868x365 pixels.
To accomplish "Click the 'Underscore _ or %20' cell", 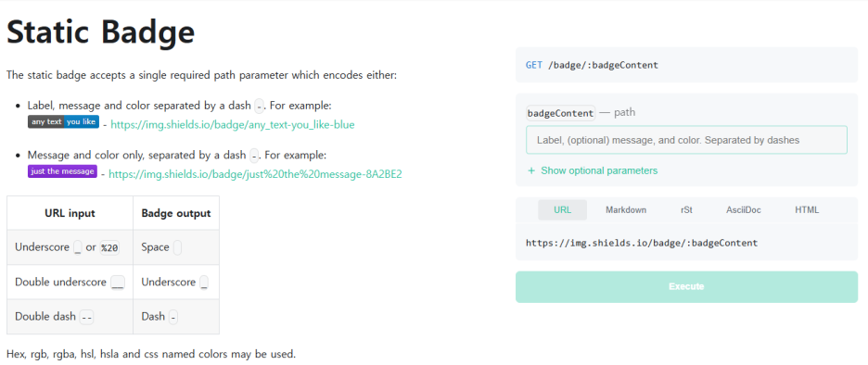I will 70,247.
